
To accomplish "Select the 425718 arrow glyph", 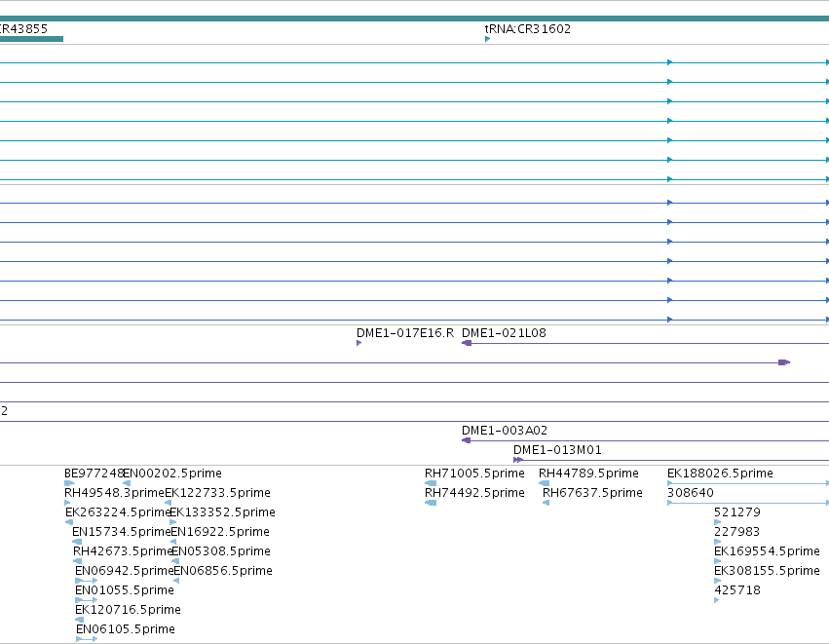I will coord(716,600).
